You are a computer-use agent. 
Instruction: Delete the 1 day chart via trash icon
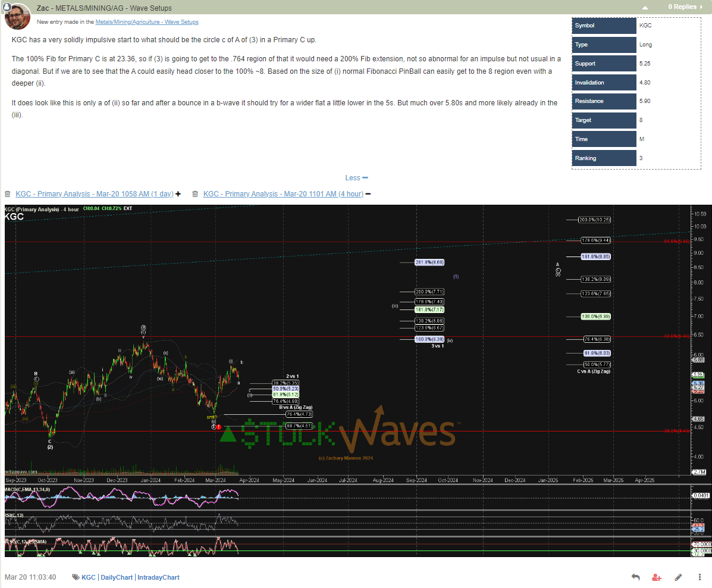tap(8, 194)
